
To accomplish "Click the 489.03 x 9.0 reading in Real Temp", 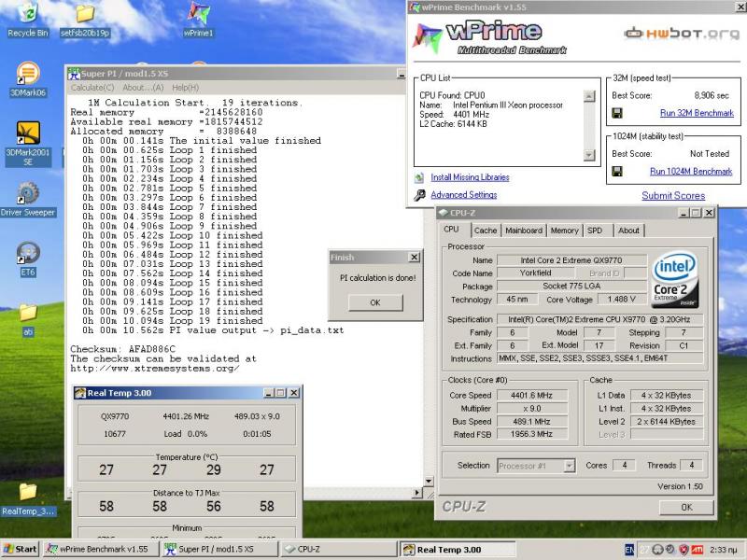I will point(258,416).
